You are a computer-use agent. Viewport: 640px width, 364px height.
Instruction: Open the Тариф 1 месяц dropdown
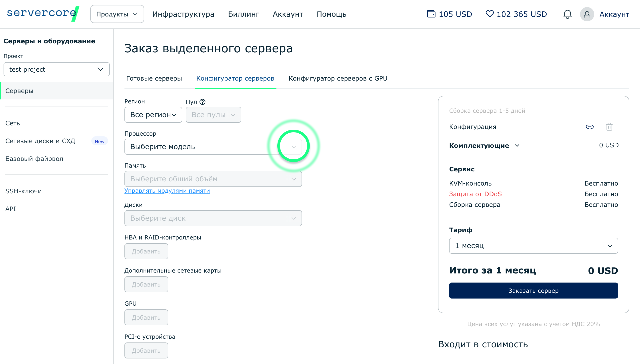[x=533, y=246]
